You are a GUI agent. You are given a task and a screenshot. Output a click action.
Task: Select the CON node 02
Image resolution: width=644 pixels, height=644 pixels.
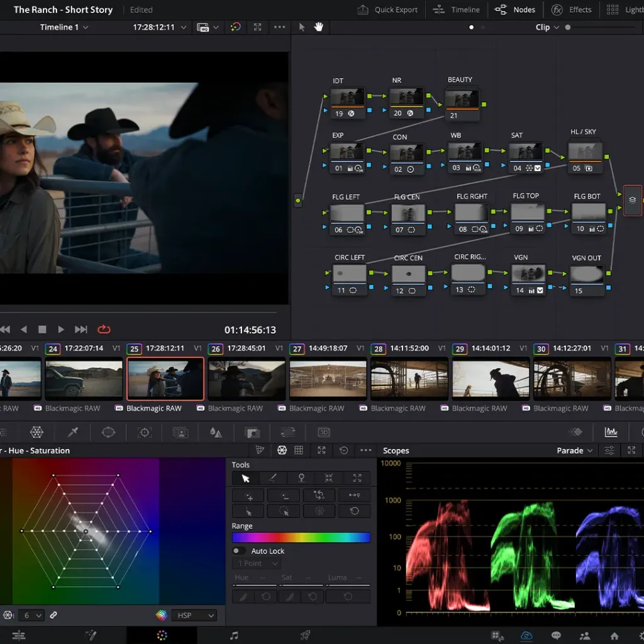click(406, 159)
